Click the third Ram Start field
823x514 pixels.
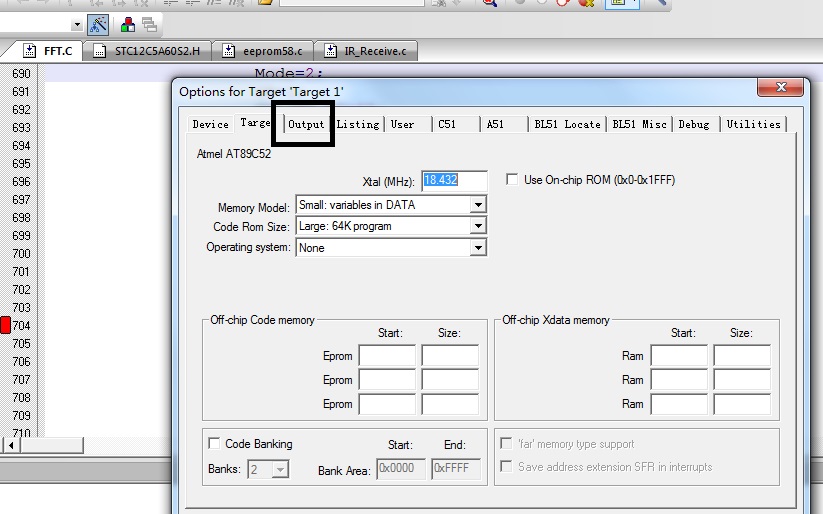[x=679, y=404]
